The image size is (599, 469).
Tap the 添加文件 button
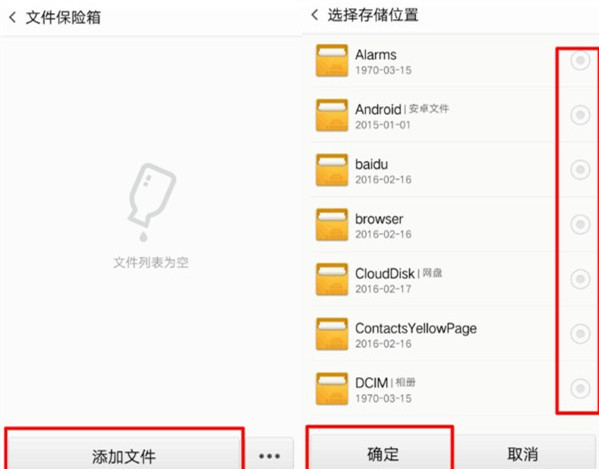pyautogui.click(x=124, y=453)
